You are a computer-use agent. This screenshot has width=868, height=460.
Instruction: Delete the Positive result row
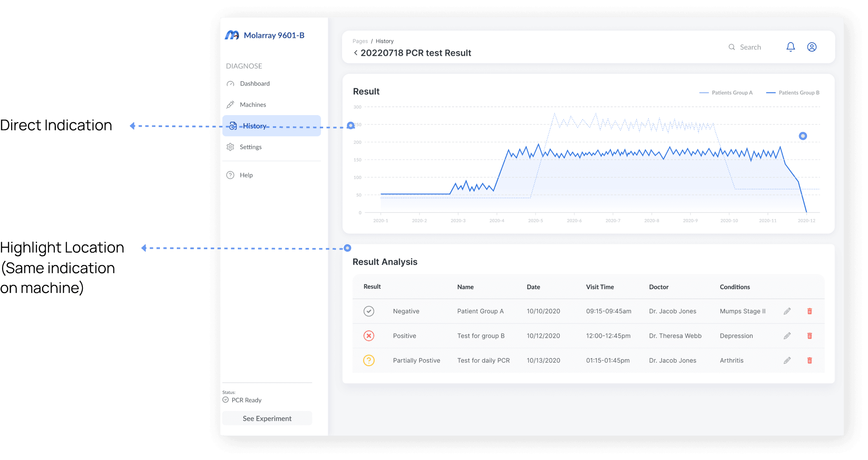(809, 336)
